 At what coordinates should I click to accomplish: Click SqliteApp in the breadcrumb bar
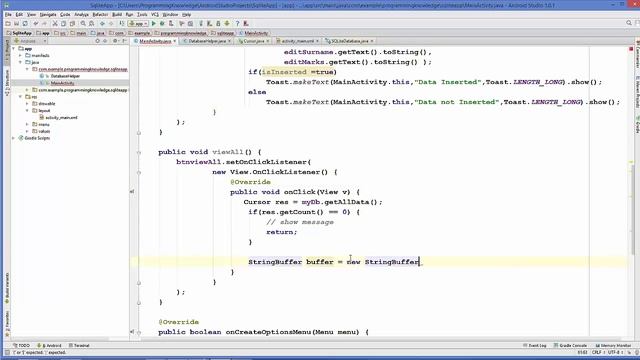coord(19,33)
